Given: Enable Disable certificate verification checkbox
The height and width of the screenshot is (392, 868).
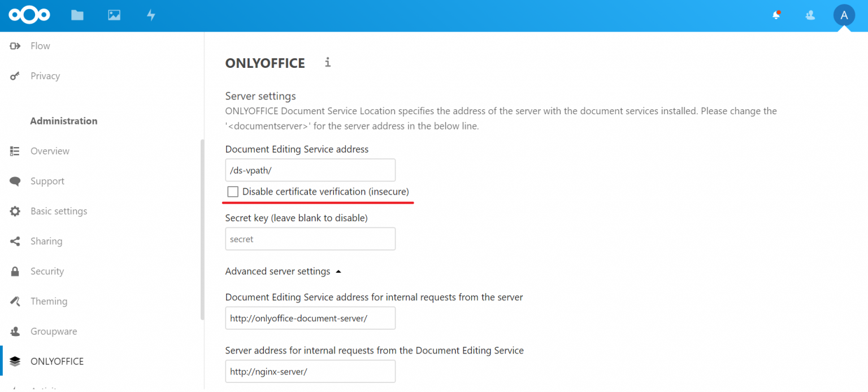Looking at the screenshot, I should coord(233,192).
